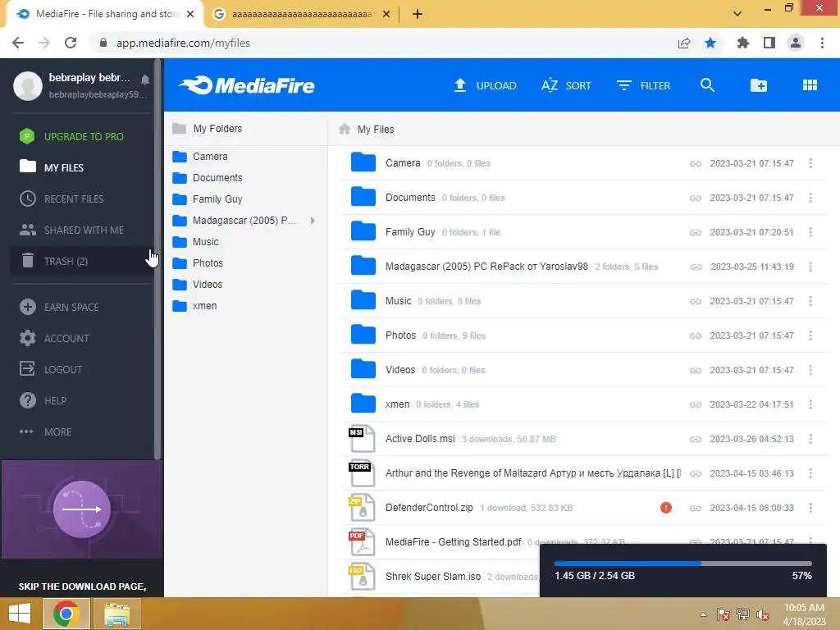Open options menu for Active Dolls.msi
Image resolution: width=840 pixels, height=630 pixels.
[x=810, y=439]
